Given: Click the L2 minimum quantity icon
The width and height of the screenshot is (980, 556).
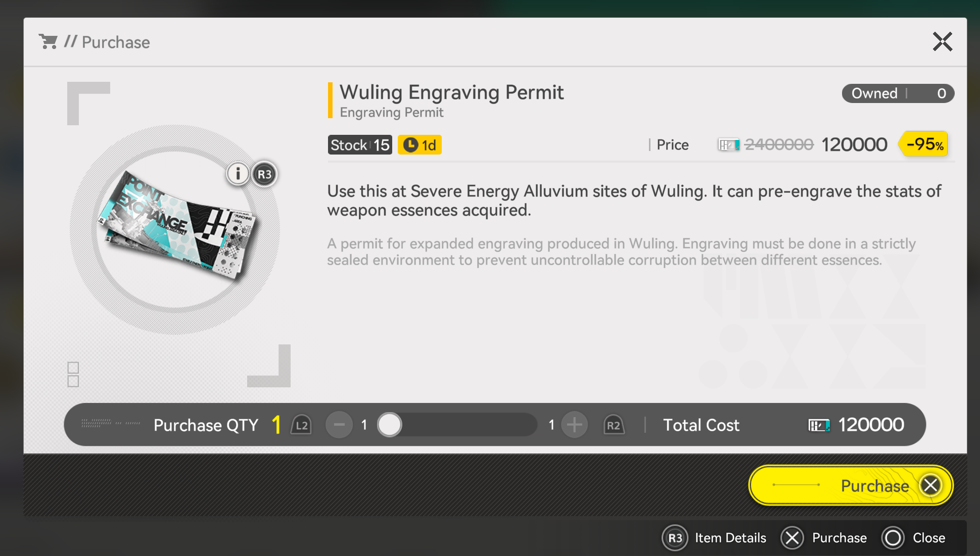Looking at the screenshot, I should tap(301, 425).
